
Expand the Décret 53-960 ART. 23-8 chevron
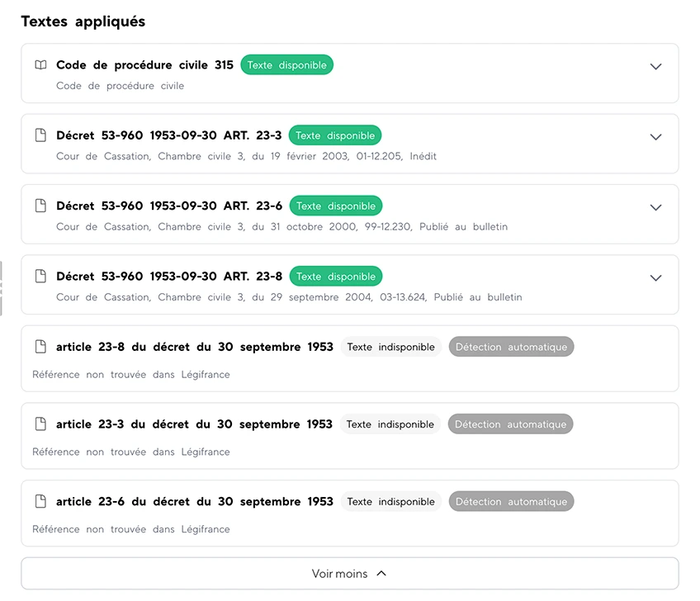[655, 278]
